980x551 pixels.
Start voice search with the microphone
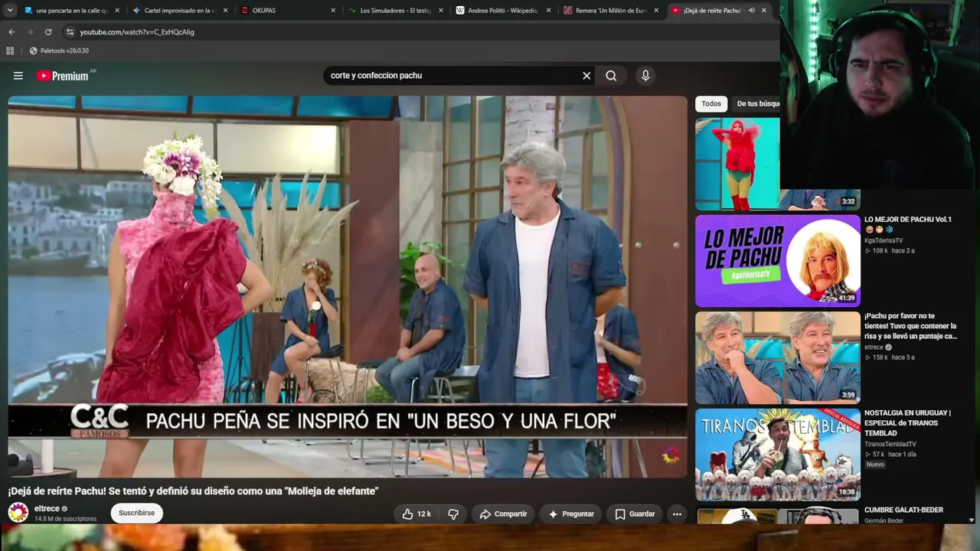point(645,76)
